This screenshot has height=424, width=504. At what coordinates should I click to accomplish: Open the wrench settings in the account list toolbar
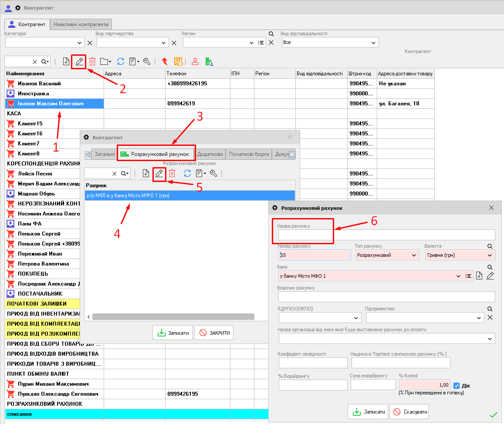213,173
